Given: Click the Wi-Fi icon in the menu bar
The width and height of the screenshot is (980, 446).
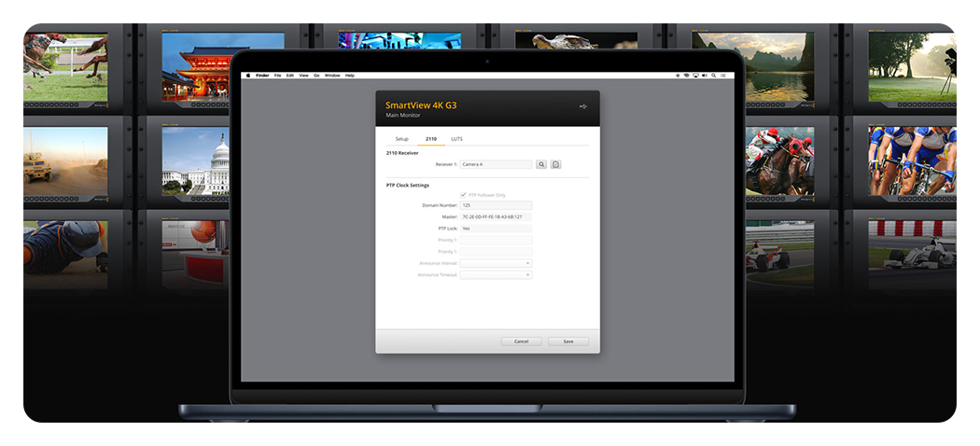Looking at the screenshot, I should click(x=686, y=75).
